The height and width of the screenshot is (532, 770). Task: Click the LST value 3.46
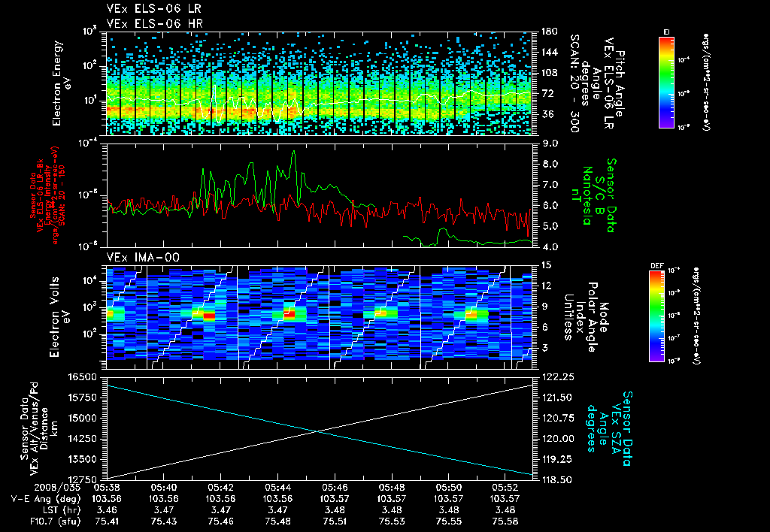point(107,510)
